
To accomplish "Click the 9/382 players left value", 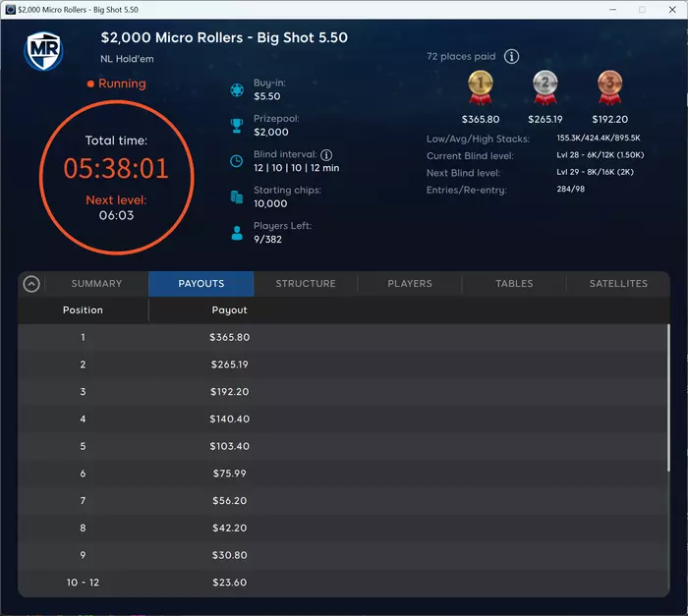I will (x=267, y=239).
